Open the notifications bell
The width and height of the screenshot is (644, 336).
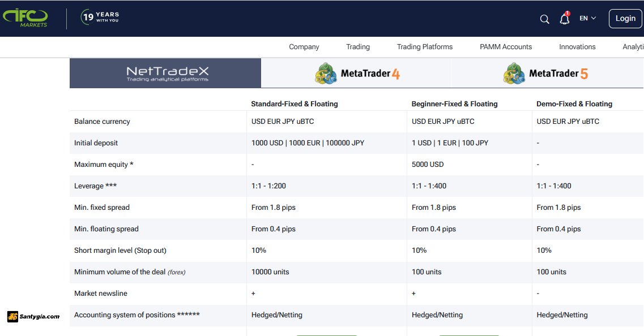tap(565, 18)
